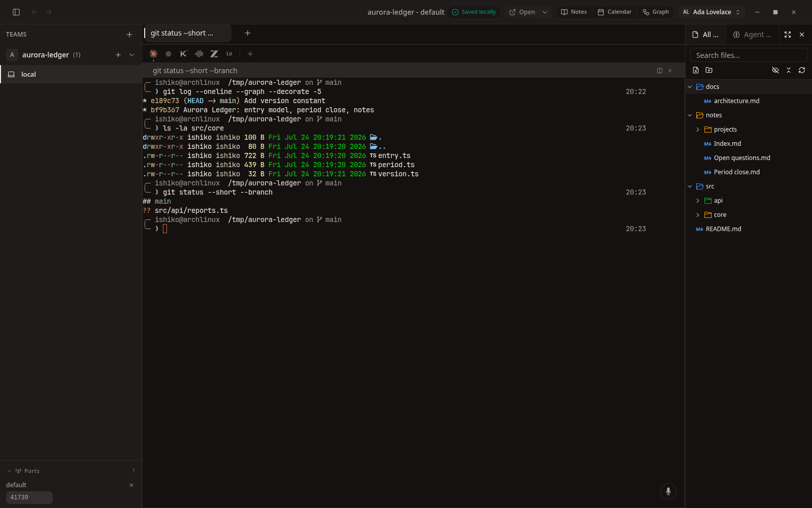This screenshot has width=812, height=508.
Task: Add a new team with plus icon
Action: coord(129,35)
